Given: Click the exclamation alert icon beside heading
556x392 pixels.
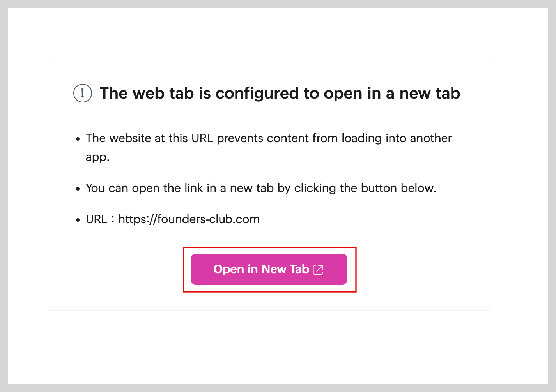Looking at the screenshot, I should [83, 94].
